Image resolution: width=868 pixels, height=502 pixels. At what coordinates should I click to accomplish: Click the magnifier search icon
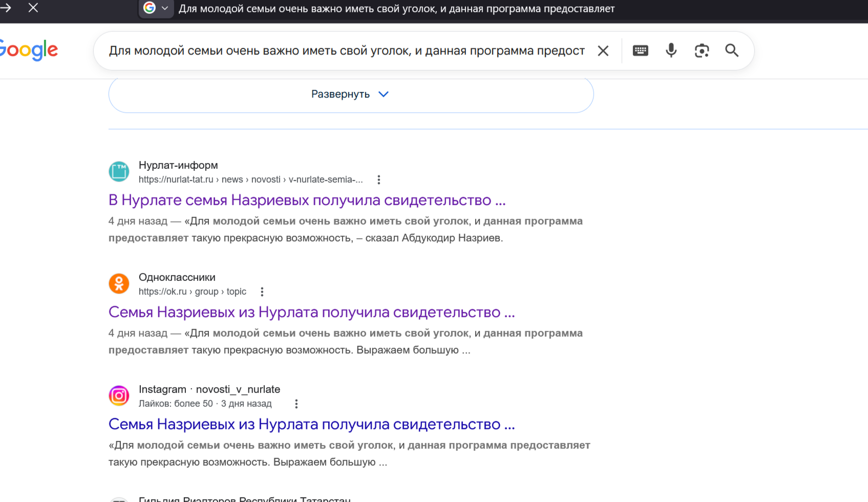(x=732, y=51)
